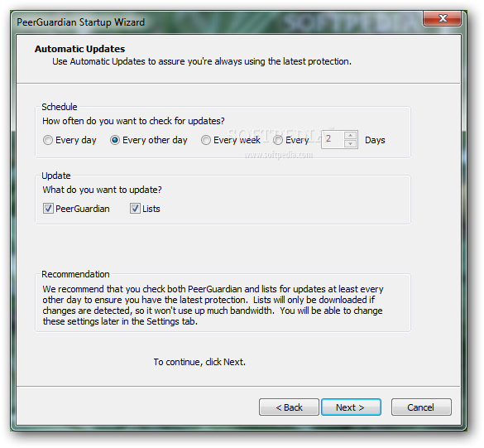Cancel the startup wizard
The image size is (484, 448).
[421, 407]
